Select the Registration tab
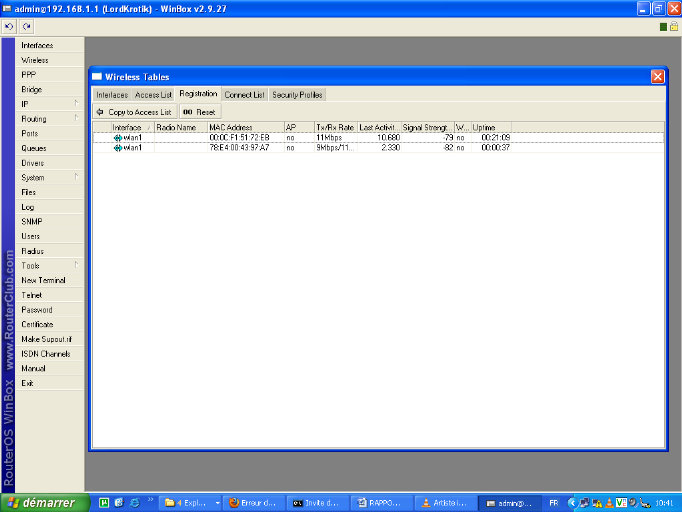The width and height of the screenshot is (682, 512). (198, 94)
